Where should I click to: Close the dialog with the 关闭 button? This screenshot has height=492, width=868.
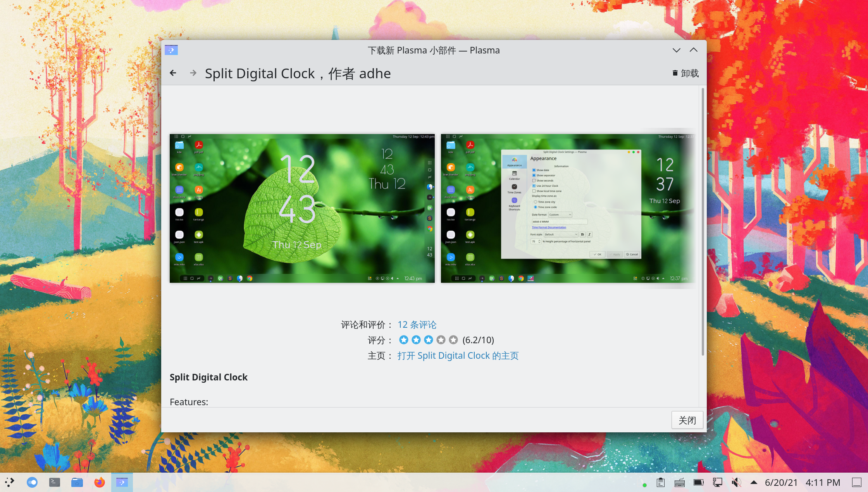[x=687, y=420]
